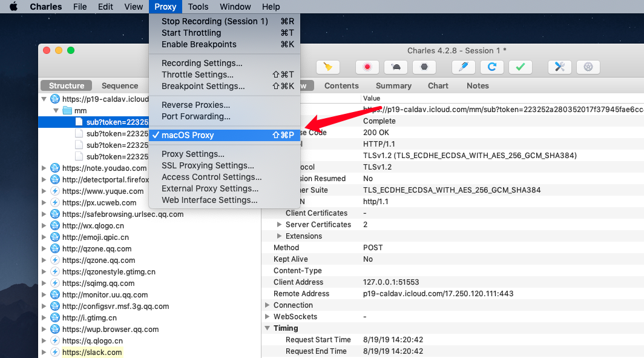Open the gear settings icon
Image resolution: width=644 pixels, height=358 pixels.
pyautogui.click(x=588, y=67)
